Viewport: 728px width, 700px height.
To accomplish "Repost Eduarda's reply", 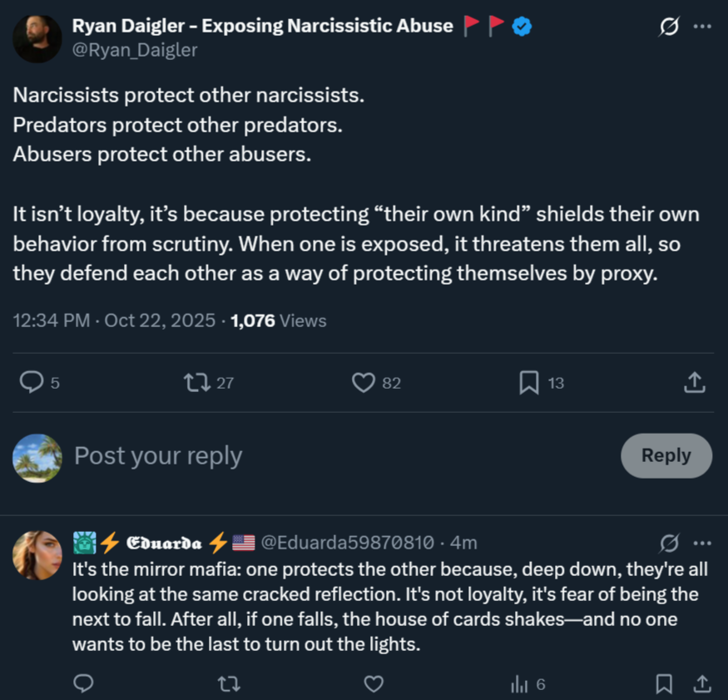I will pos(228,684).
